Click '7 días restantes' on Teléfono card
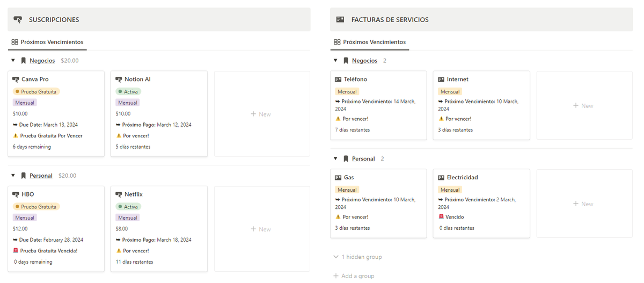 point(353,130)
